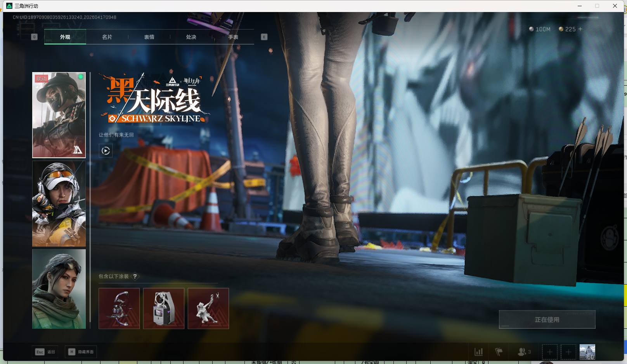This screenshot has height=364, width=627.
Task: Click the plus to add 225 currency
Action: click(x=580, y=29)
